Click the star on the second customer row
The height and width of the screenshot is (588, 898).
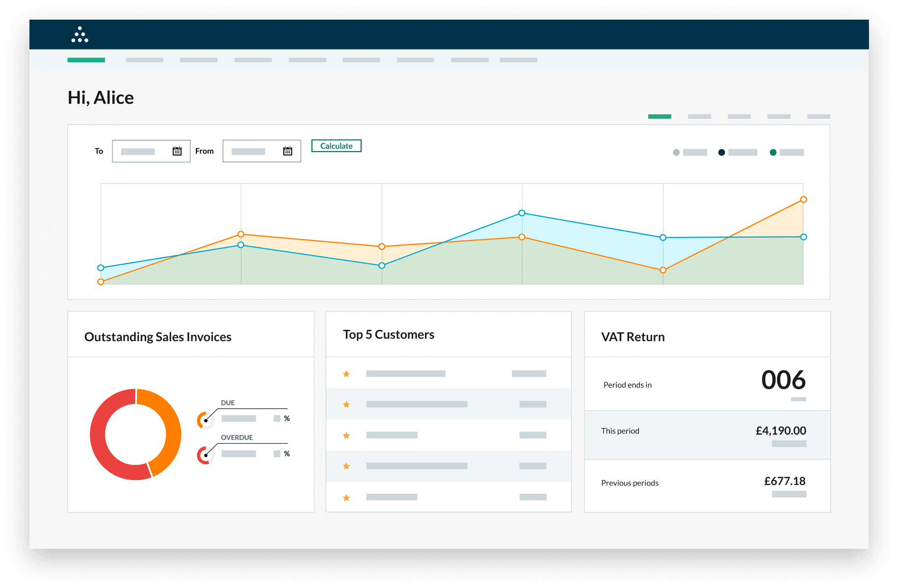tap(346, 404)
